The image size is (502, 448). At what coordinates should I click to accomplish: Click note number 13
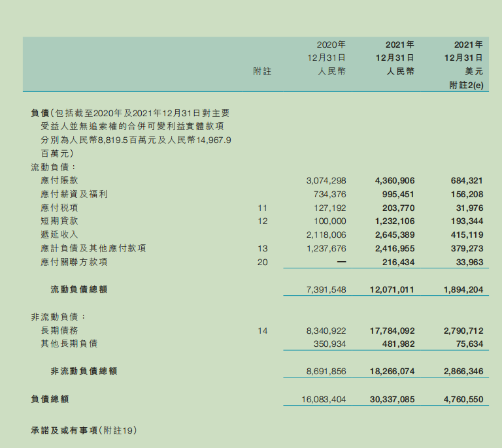coord(263,249)
